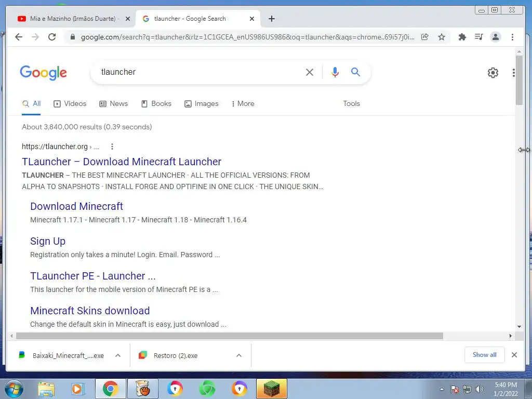Show hidden system tray icons
The height and width of the screenshot is (399, 532).
[x=442, y=389]
